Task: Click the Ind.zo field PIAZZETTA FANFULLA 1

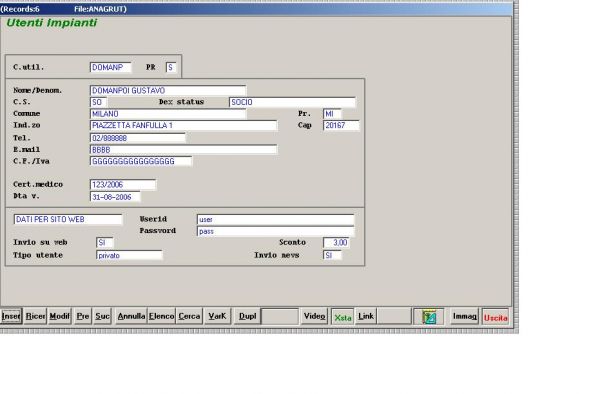Action: pyautogui.click(x=183, y=125)
